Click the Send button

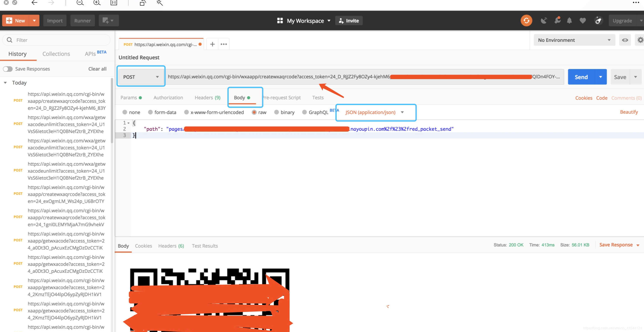[x=581, y=77]
